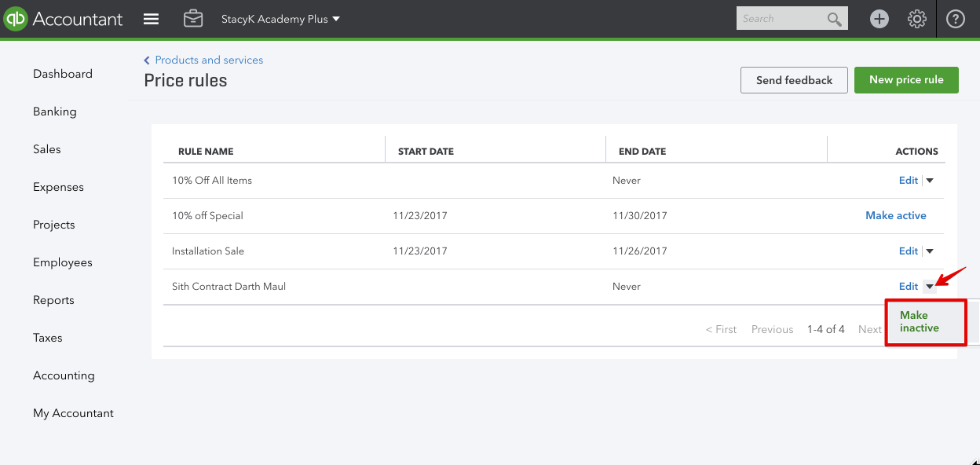Image resolution: width=980 pixels, height=465 pixels.
Task: Click Next in the pagination controls
Action: [870, 328]
